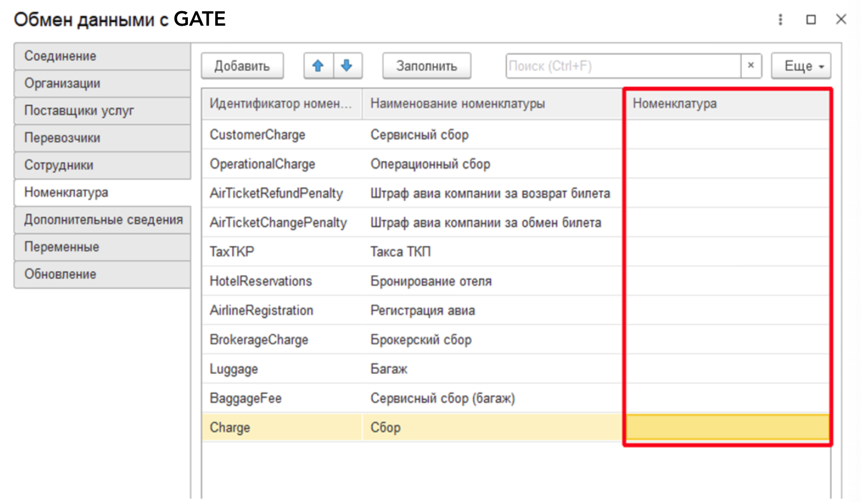This screenshot has width=861, height=504.
Task: Open the Организации tab
Action: (102, 83)
